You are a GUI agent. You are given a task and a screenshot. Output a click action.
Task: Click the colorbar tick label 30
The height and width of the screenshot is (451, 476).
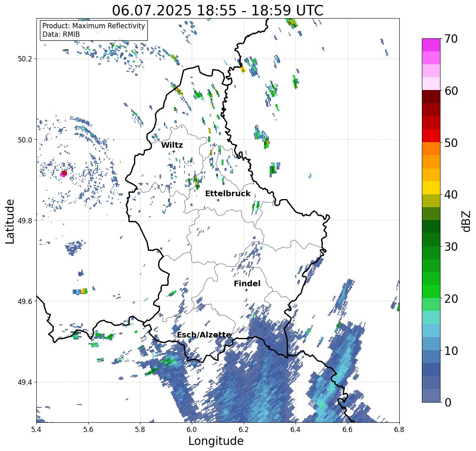pos(451,247)
